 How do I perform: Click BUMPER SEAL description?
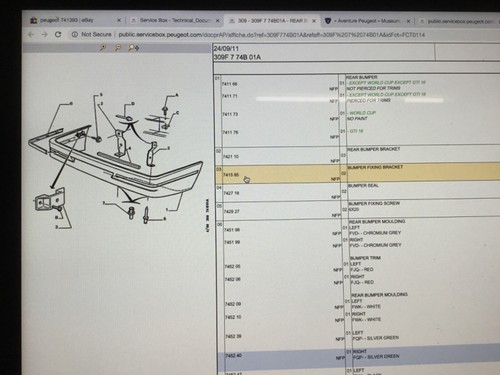[363, 186]
